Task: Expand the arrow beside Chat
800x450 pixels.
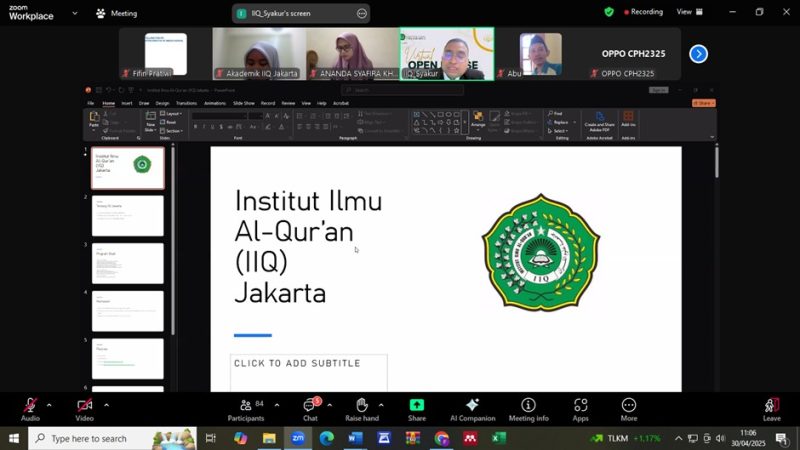Action: tap(330, 405)
